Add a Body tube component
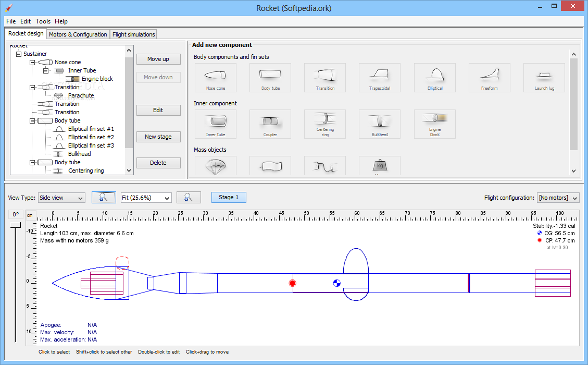This screenshot has height=365, width=588. pos(270,78)
